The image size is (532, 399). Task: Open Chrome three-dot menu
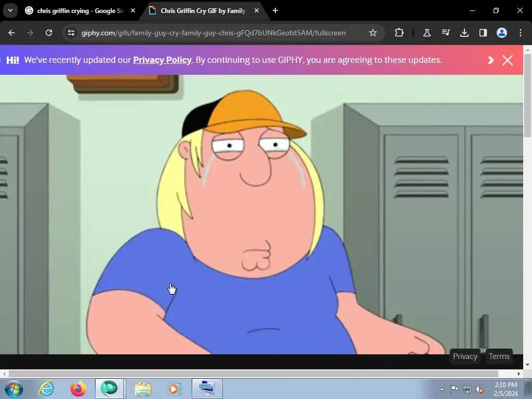coord(521,33)
